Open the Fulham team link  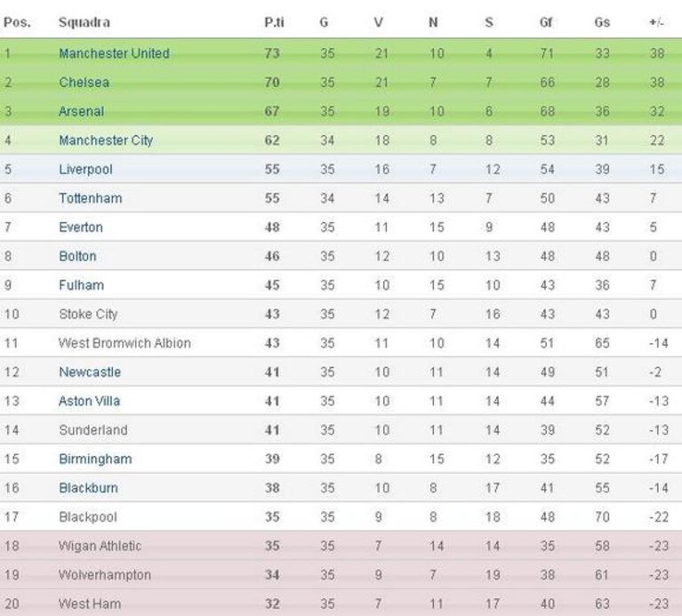pyautogui.click(x=81, y=285)
